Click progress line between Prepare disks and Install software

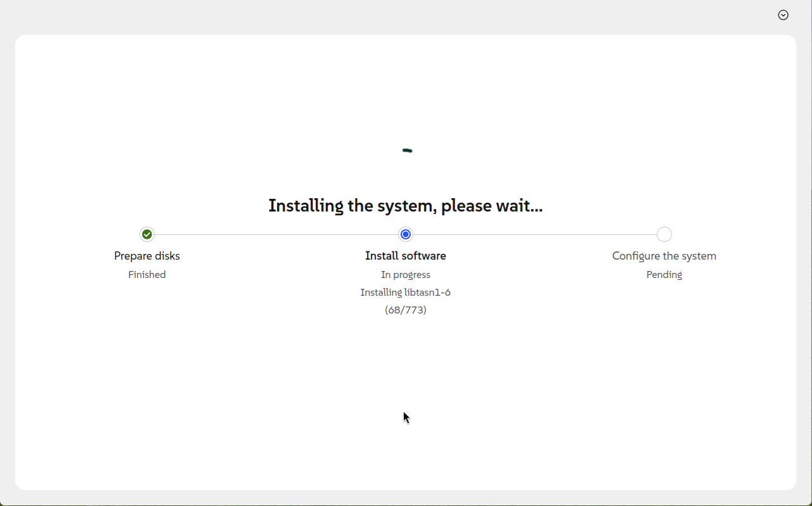(276, 234)
